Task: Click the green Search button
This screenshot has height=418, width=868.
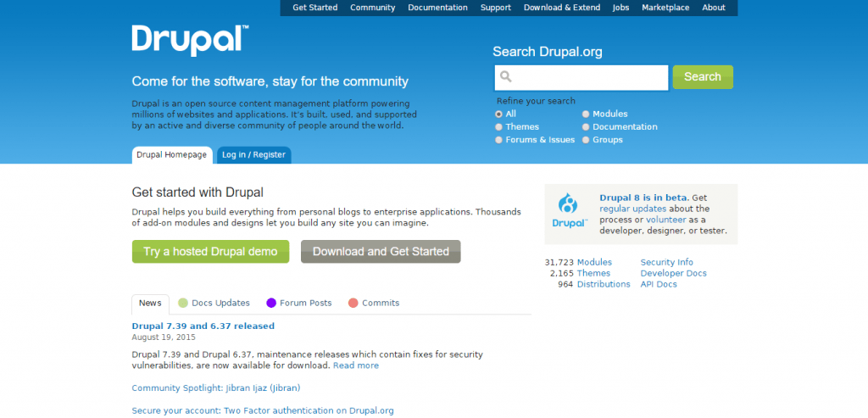Action: pos(703,77)
